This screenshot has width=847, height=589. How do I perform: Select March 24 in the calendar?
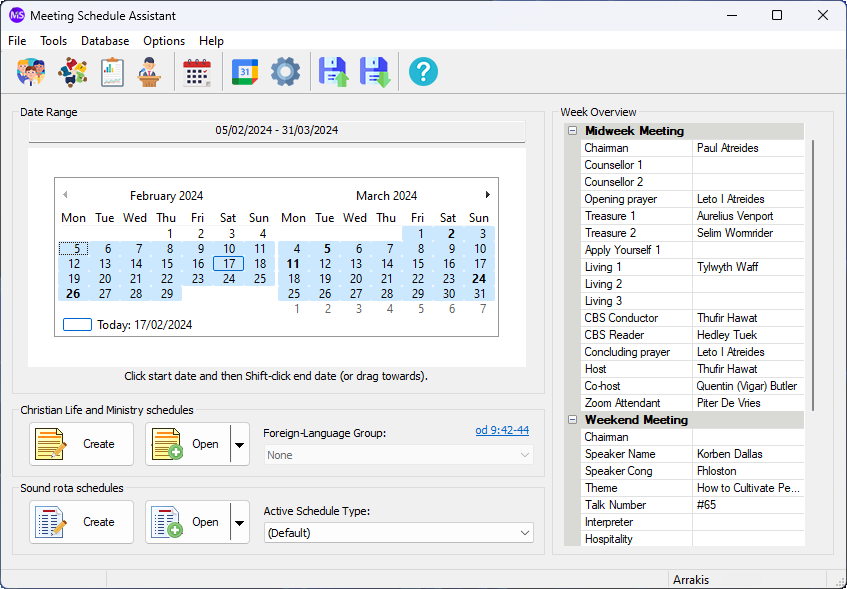[479, 279]
